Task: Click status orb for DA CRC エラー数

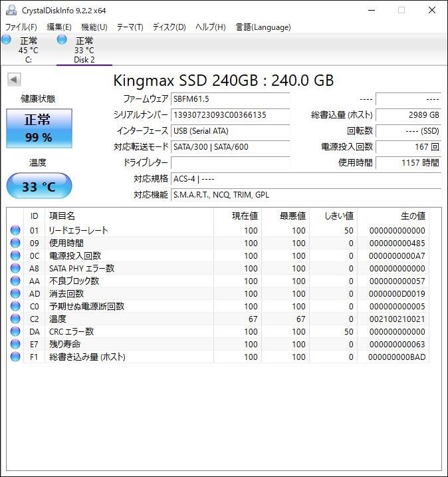Action: click(x=15, y=331)
